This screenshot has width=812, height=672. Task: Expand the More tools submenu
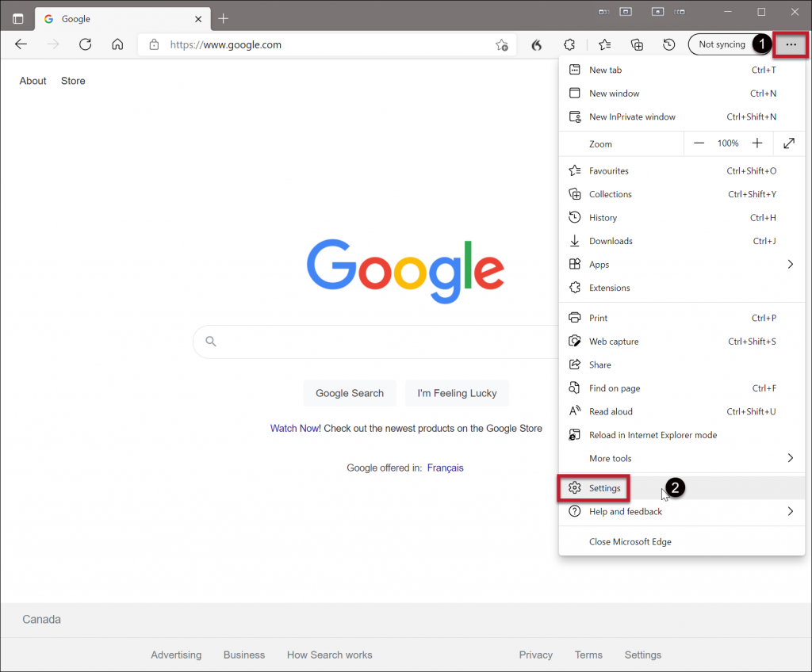[681, 458]
